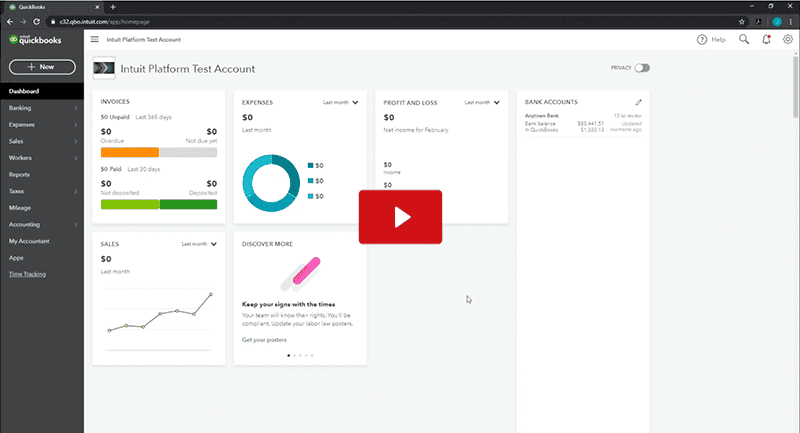Open the Profit and Loss period dropdown
800x433 pixels.
pos(482,103)
